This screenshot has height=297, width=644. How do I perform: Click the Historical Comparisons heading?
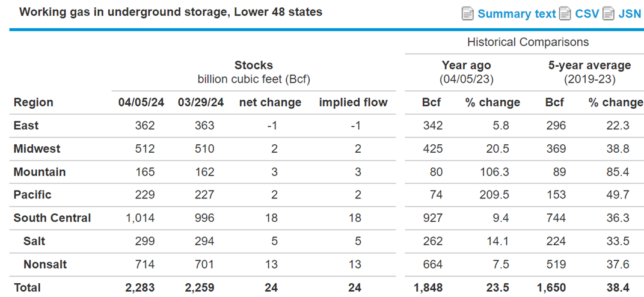click(x=528, y=42)
